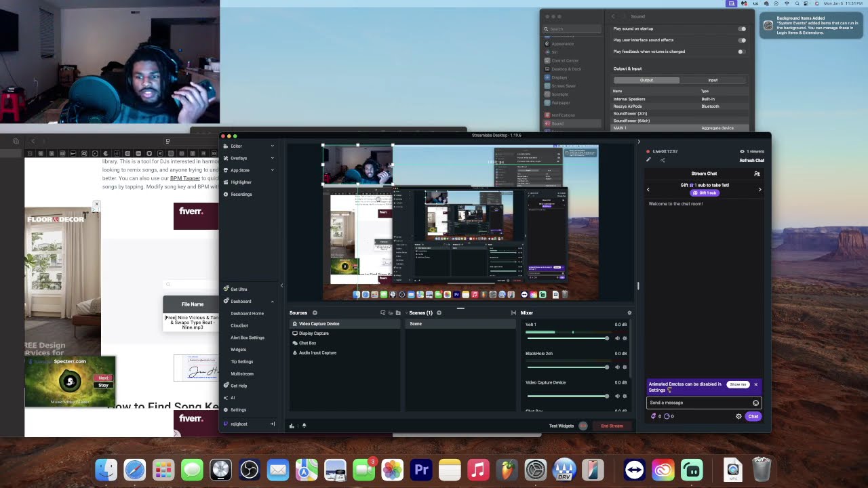Go to previous chat banner with left arrow
Screen dimensions: 868x488
point(648,190)
